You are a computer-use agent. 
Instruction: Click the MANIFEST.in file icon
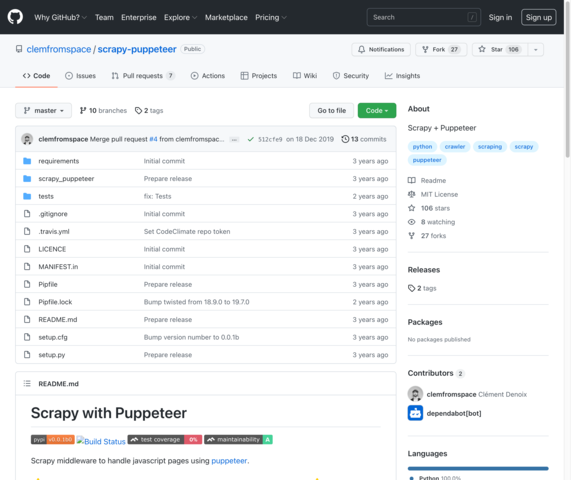tap(27, 267)
